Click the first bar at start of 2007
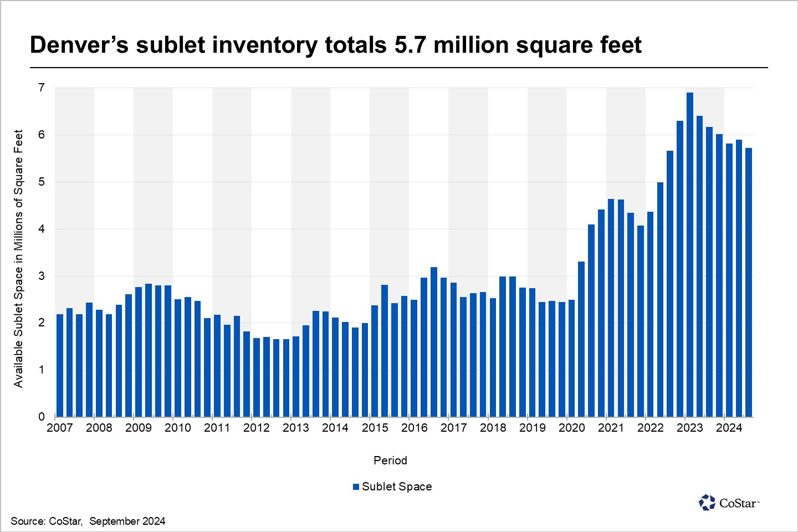 click(60, 366)
